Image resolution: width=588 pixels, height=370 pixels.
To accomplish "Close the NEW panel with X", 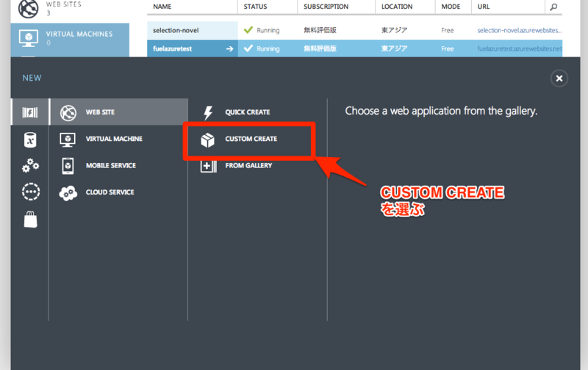I will tap(559, 79).
